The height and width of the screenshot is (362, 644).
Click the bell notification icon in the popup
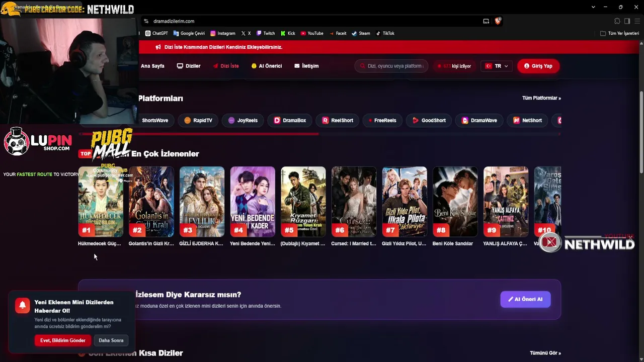[x=22, y=306]
